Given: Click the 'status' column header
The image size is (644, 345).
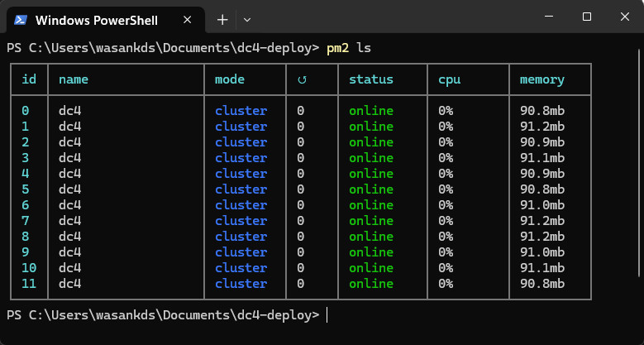Looking at the screenshot, I should [x=370, y=79].
